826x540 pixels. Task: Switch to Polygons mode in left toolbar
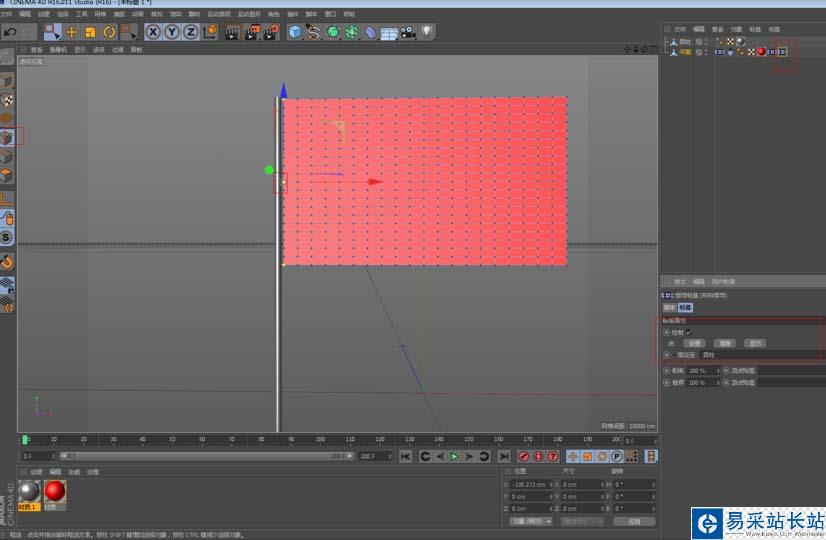point(7,175)
